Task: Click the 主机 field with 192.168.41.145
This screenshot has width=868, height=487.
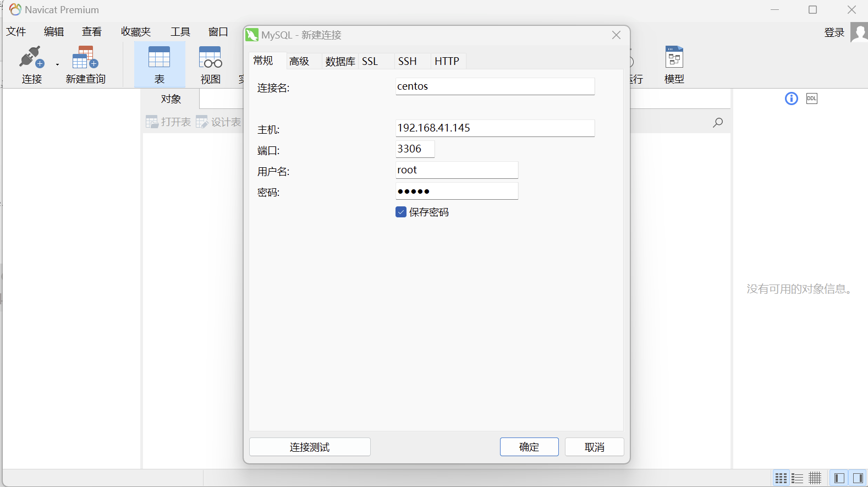Action: click(x=495, y=128)
